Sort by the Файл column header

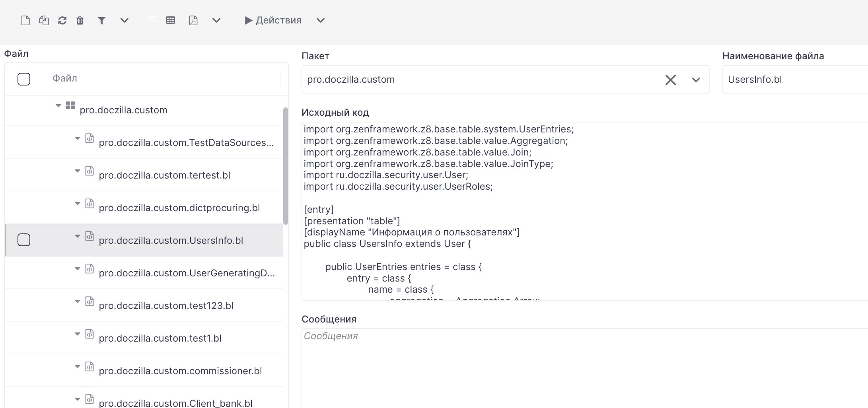point(65,78)
